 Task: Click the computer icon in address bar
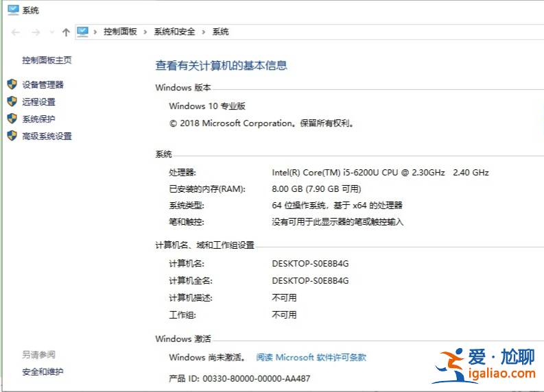tap(82, 32)
